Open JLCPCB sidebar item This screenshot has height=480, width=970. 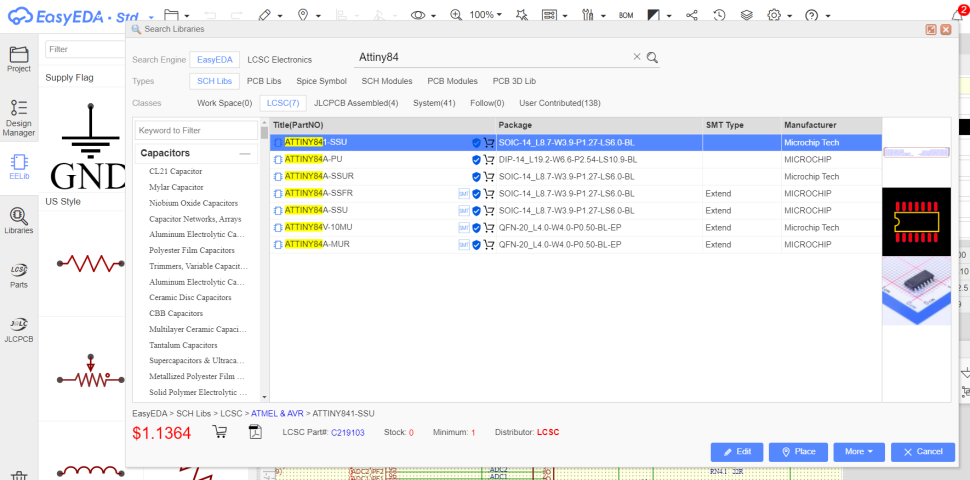(19, 329)
